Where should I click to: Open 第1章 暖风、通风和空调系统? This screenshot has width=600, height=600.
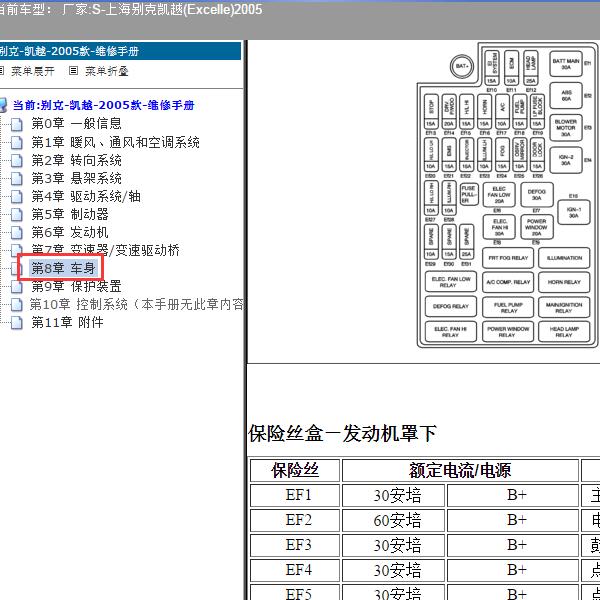tap(115, 142)
